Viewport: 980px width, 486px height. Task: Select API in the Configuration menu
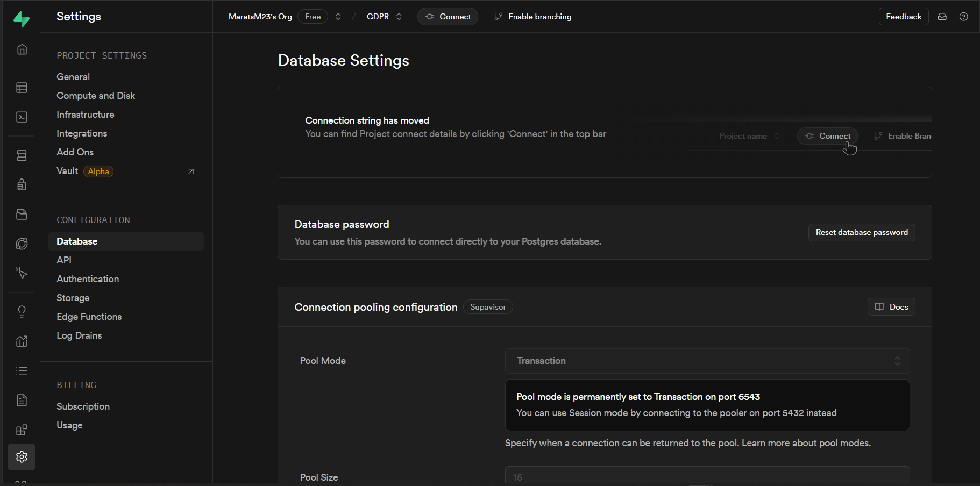(x=64, y=260)
